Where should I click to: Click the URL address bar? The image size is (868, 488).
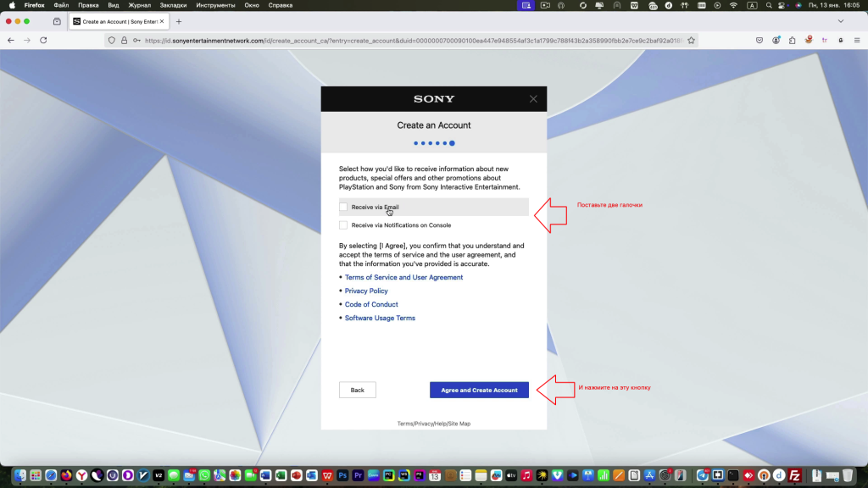click(x=407, y=40)
